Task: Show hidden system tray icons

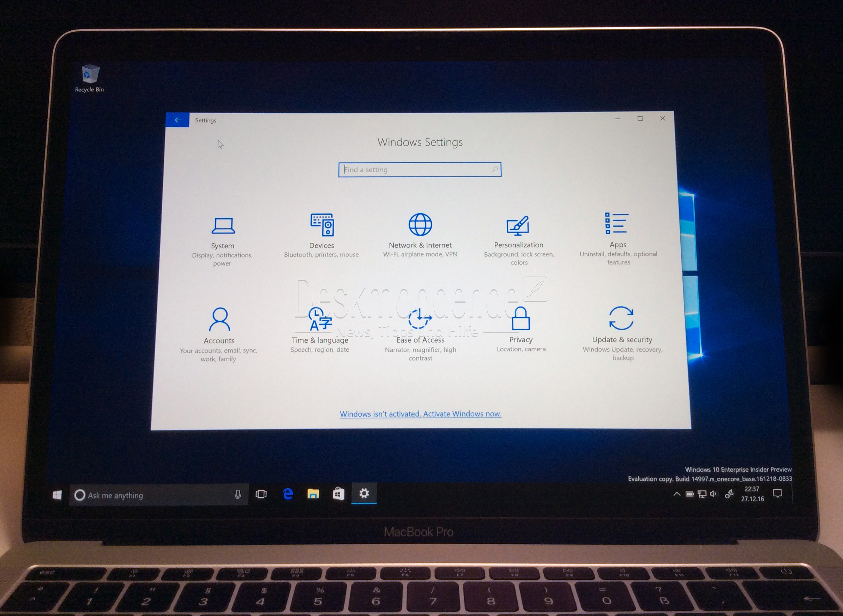Action: tap(677, 494)
